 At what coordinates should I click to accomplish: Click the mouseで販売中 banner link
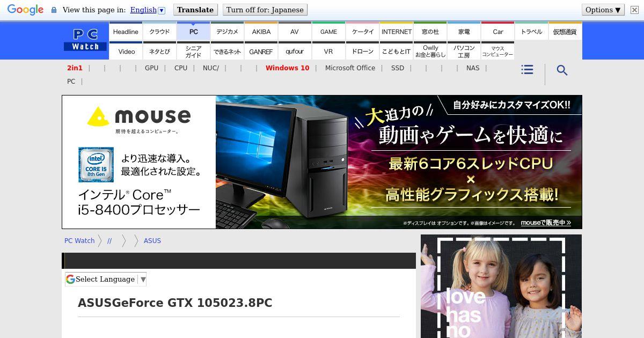click(x=546, y=222)
